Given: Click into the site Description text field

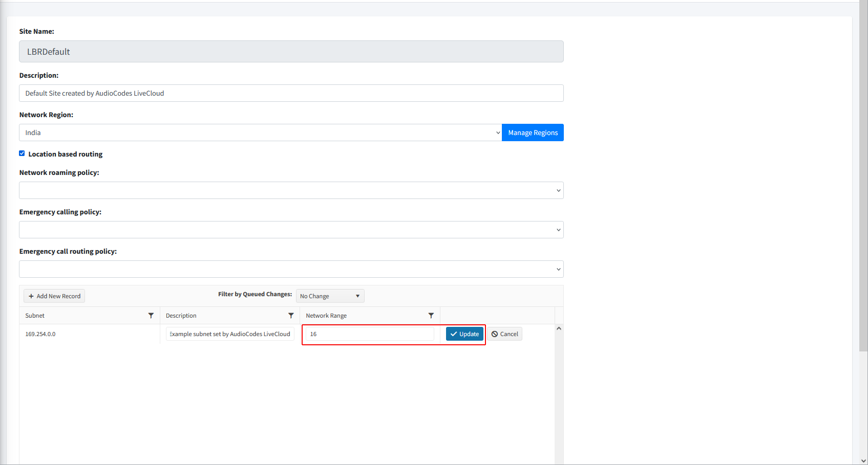Looking at the screenshot, I should coord(291,93).
